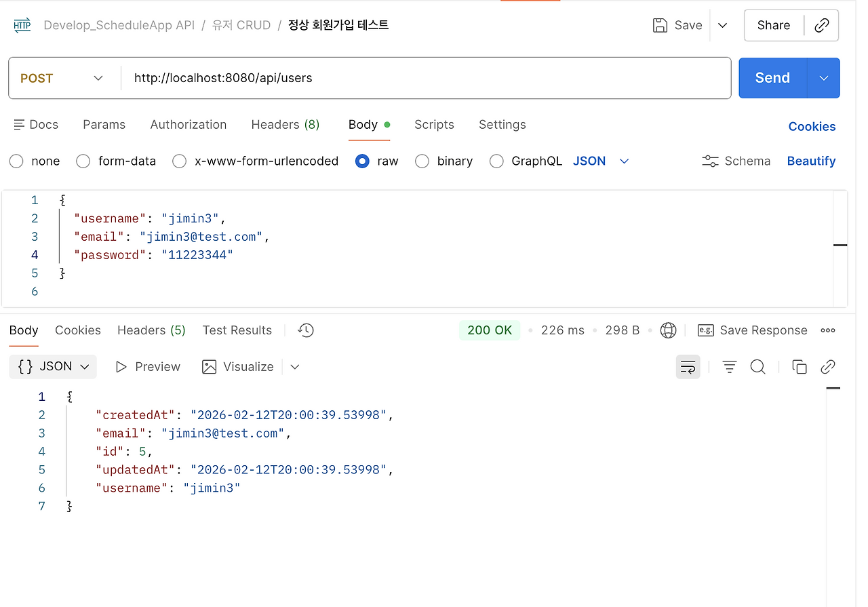Screen dimensions: 868x607
Task: Click the Preview play icon
Action: [121, 367]
